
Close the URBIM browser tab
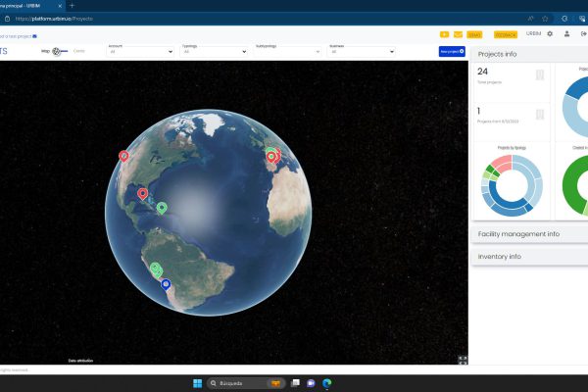coord(60,6)
